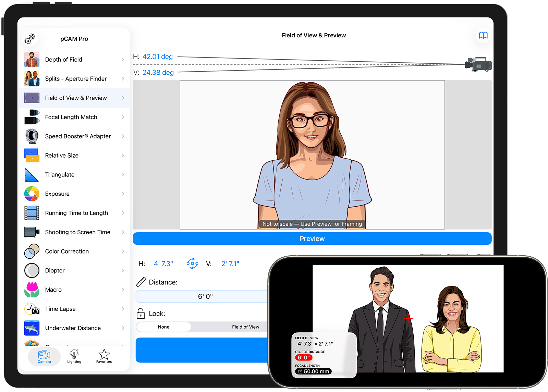548x392 pixels.
Task: Expand Exposure chevron
Action: click(123, 194)
